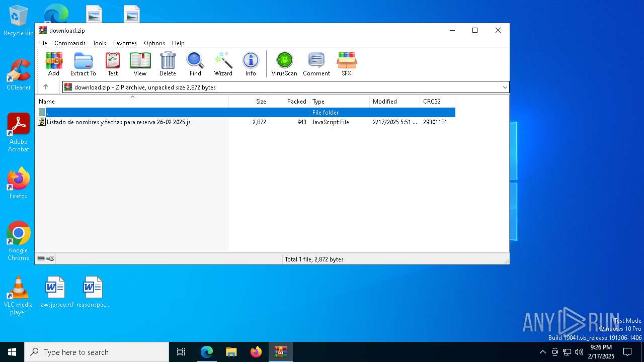Click the WinRAR title bar icon
The height and width of the screenshot is (362, 644).
click(43, 30)
